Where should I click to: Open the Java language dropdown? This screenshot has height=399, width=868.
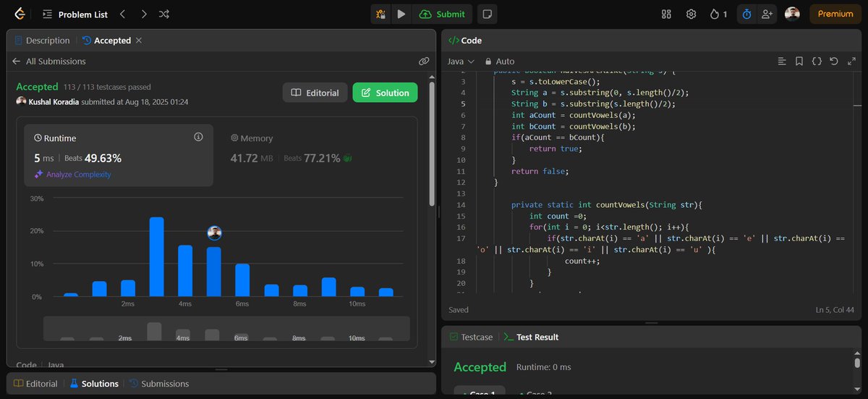tap(461, 62)
